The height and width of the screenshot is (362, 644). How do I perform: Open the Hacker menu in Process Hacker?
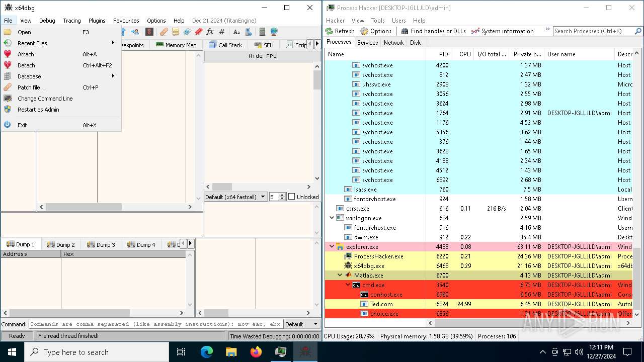336,21
